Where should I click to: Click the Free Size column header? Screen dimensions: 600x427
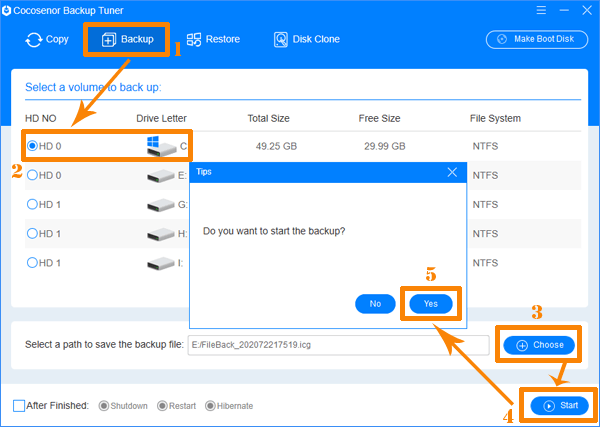click(379, 118)
